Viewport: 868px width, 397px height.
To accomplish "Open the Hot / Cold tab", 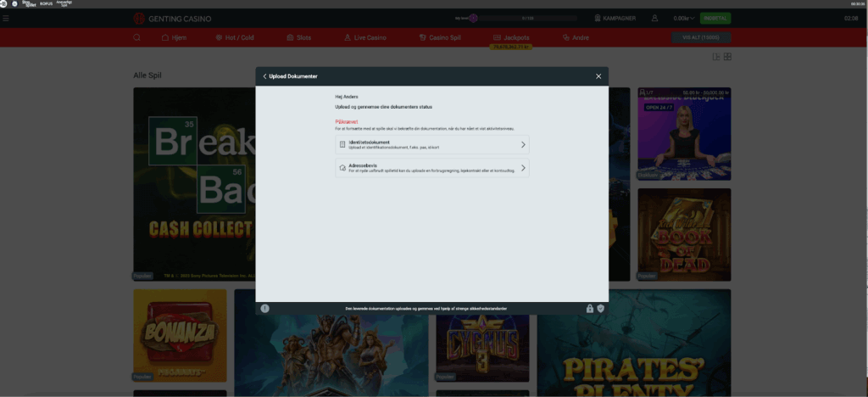I will point(235,37).
